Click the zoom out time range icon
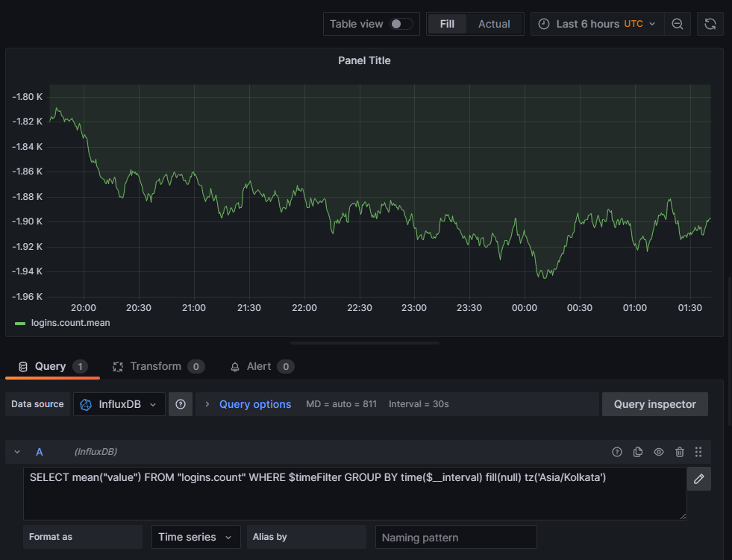Viewport: 732px width, 560px height. (x=678, y=24)
